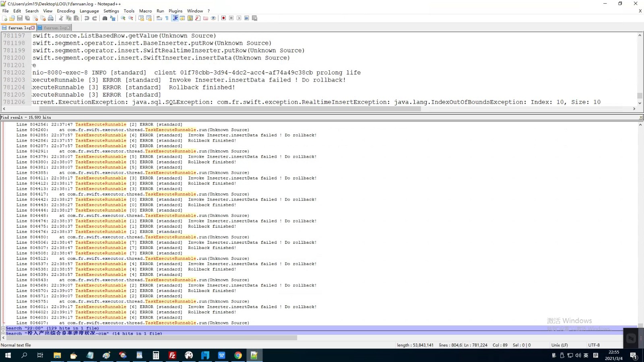Open the Plugins menu
The image size is (644, 362).
click(x=175, y=11)
